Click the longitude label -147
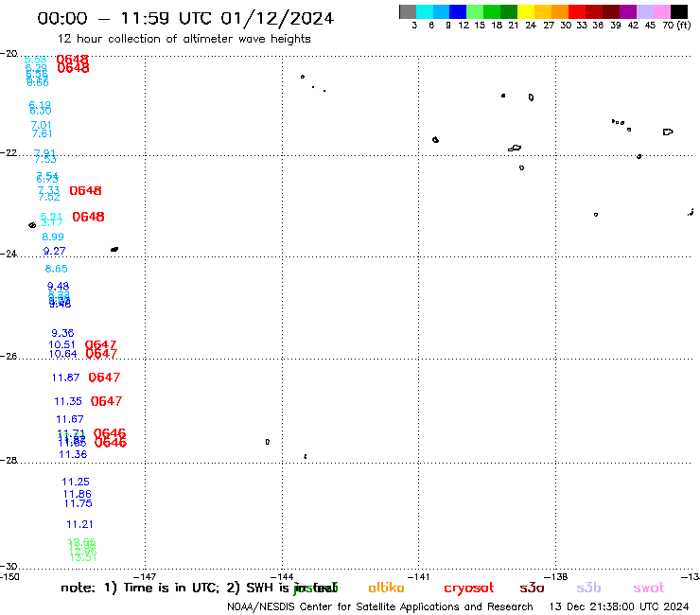Viewport: 700px width, 615px height. (x=146, y=576)
